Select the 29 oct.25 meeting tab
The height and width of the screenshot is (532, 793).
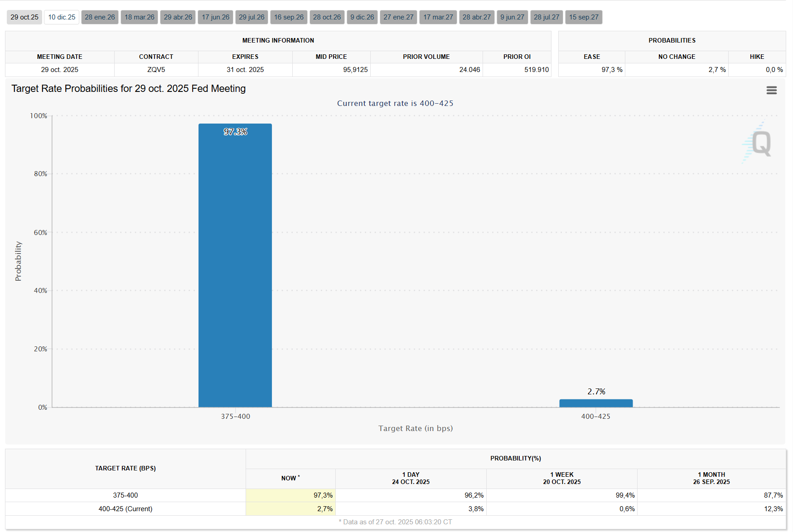click(x=24, y=17)
